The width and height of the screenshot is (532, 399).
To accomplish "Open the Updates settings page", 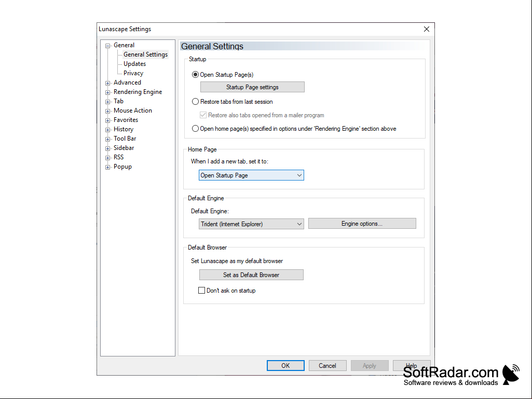I will point(135,64).
